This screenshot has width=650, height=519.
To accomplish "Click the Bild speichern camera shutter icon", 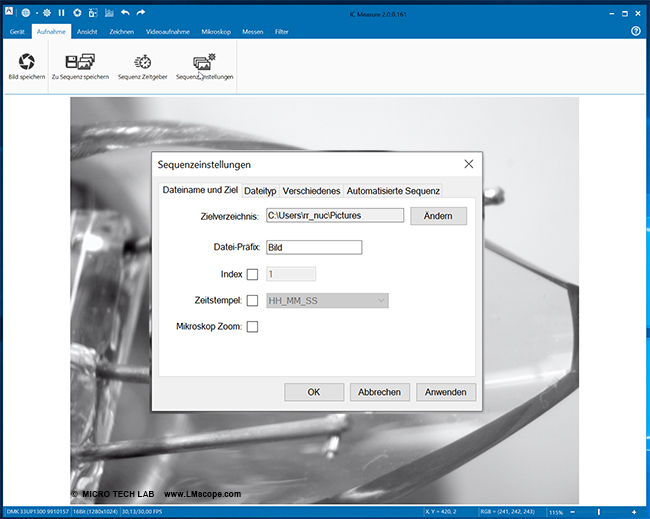I will point(26,62).
